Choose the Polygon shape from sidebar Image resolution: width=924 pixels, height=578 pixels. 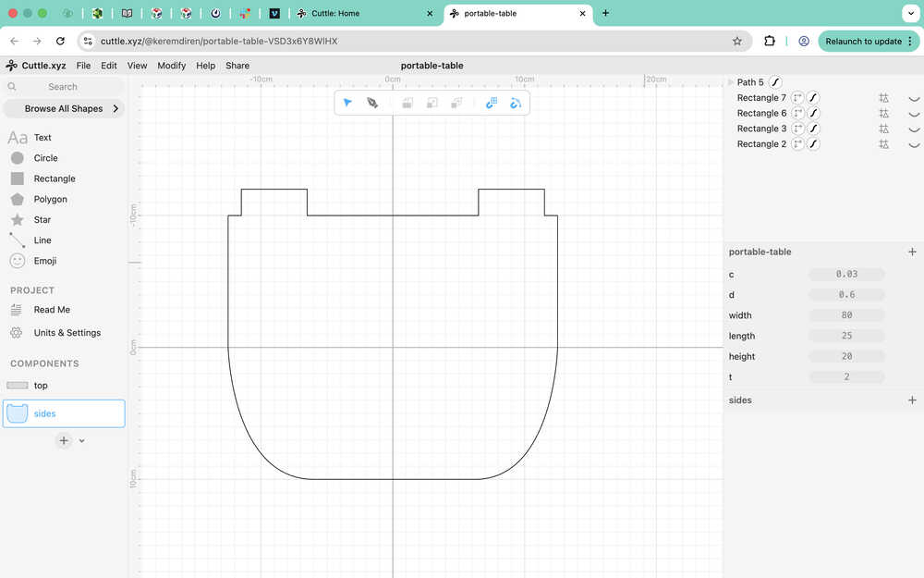point(17,199)
